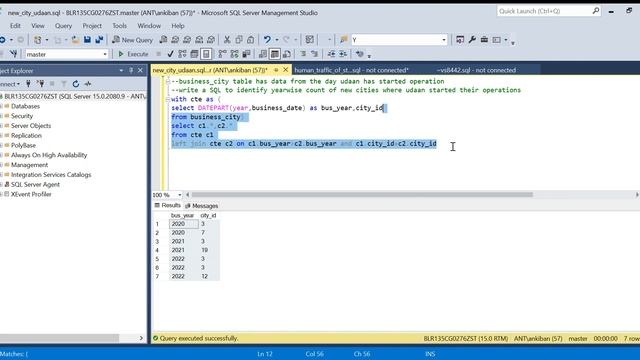Click the Connect plug icon in Object Explorer
Screen dimensions: 640x360
coord(28,84)
